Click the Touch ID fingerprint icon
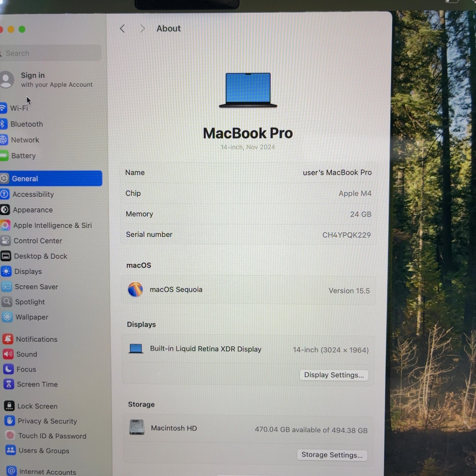The image size is (476, 476). click(10, 435)
